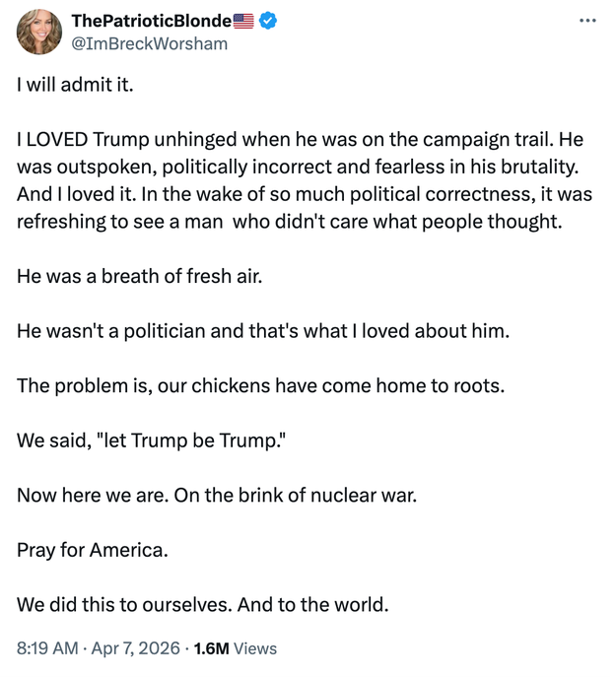Click the US flag emoji beside the name
The width and height of the screenshot is (616, 677).
click(x=244, y=22)
